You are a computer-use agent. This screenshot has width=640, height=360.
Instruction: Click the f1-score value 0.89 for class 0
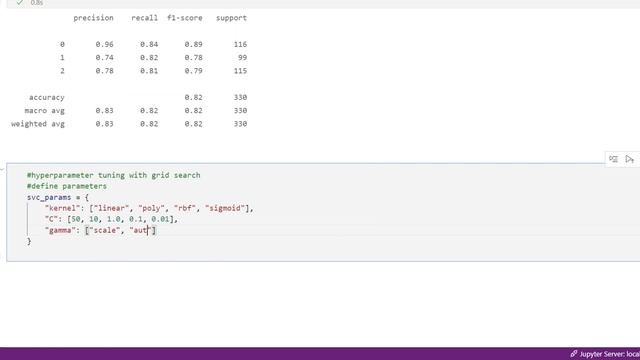[193, 44]
